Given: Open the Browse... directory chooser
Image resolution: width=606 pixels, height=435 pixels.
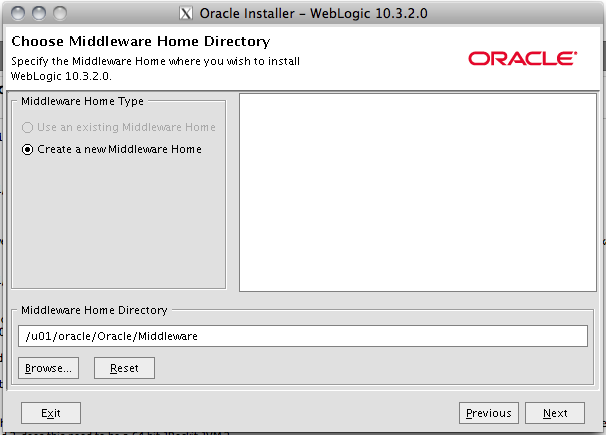Looking at the screenshot, I should (48, 368).
